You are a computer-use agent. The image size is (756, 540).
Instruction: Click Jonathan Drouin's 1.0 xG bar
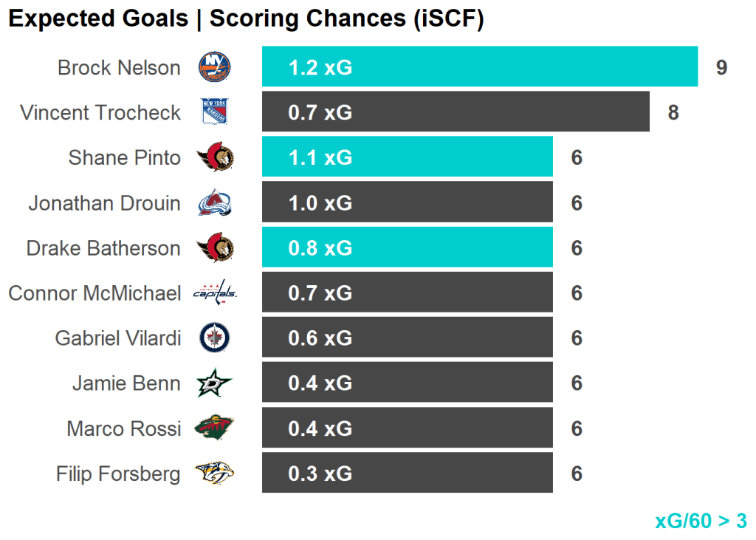(407, 202)
